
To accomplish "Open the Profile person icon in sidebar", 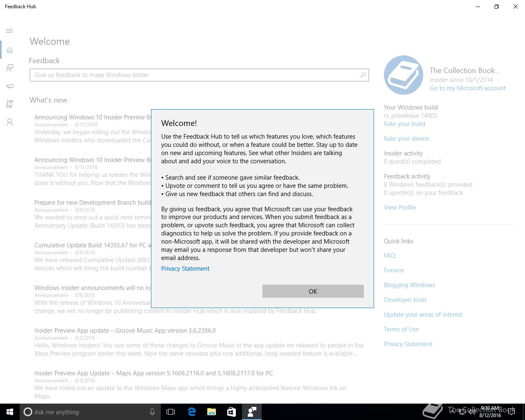I will pos(9,122).
